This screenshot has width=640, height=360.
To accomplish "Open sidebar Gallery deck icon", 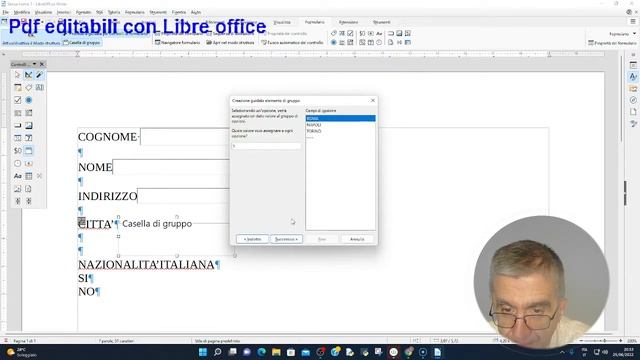I will (x=633, y=89).
